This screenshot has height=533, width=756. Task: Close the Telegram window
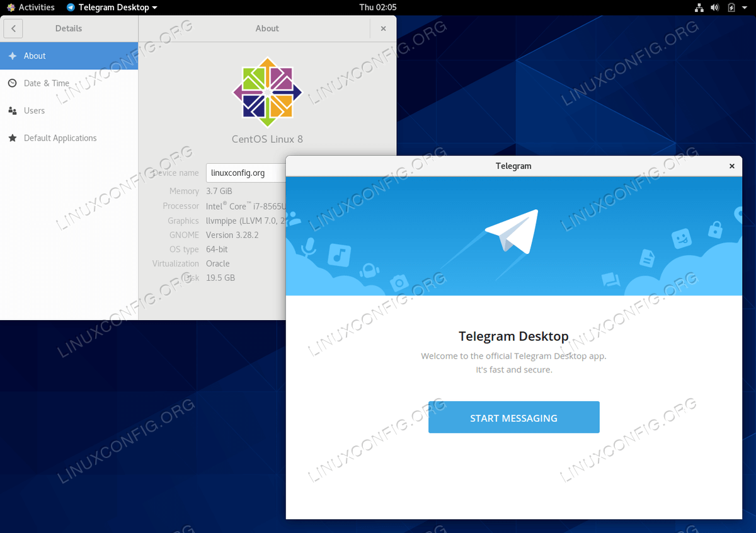tap(731, 166)
